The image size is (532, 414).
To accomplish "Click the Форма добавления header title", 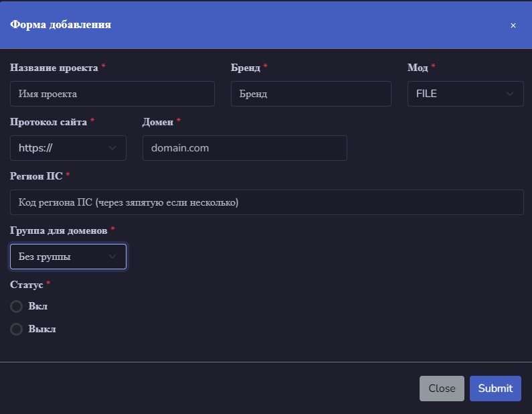I will coord(60,25).
